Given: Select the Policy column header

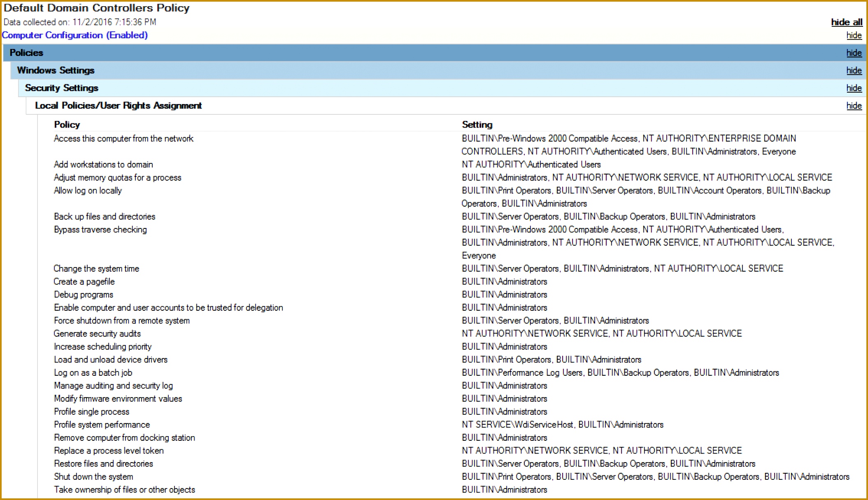Looking at the screenshot, I should pyautogui.click(x=66, y=124).
